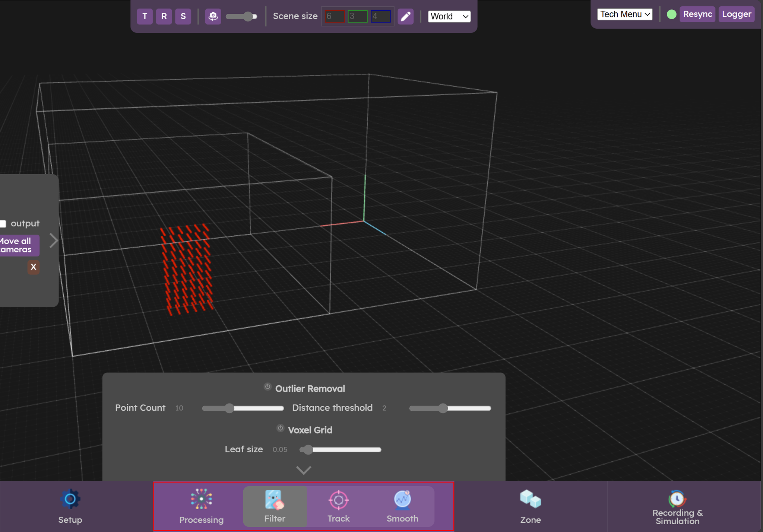The height and width of the screenshot is (532, 763).
Task: Click the pencil edit scene size icon
Action: point(405,16)
